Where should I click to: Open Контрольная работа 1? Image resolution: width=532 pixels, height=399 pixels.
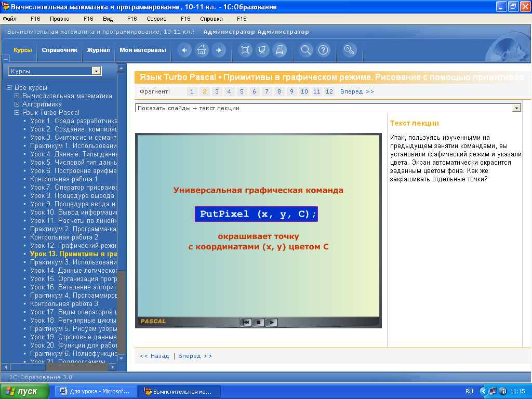(x=64, y=179)
